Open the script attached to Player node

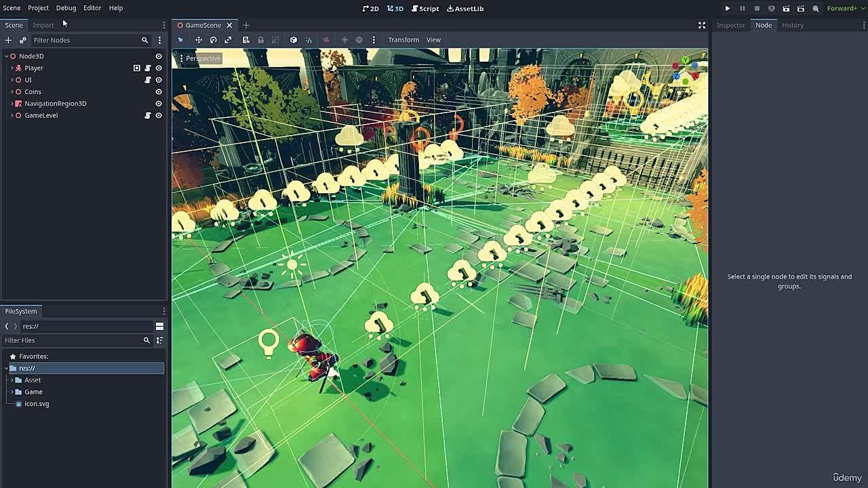(148, 68)
